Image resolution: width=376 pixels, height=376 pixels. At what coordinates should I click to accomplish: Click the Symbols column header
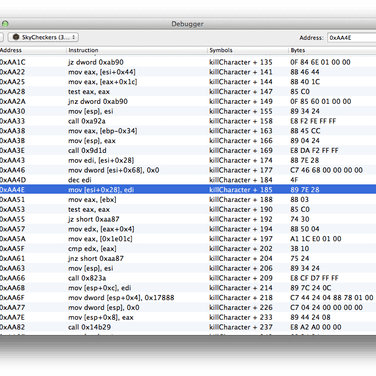click(221, 50)
